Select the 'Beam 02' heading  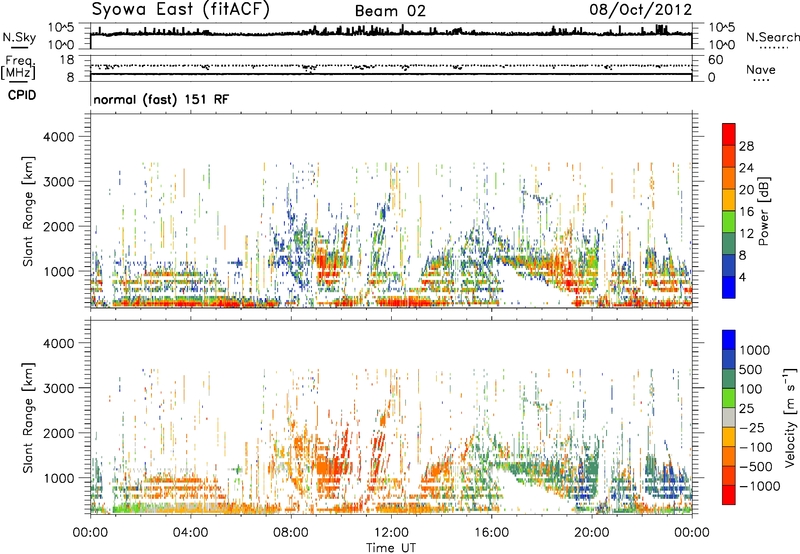390,11
